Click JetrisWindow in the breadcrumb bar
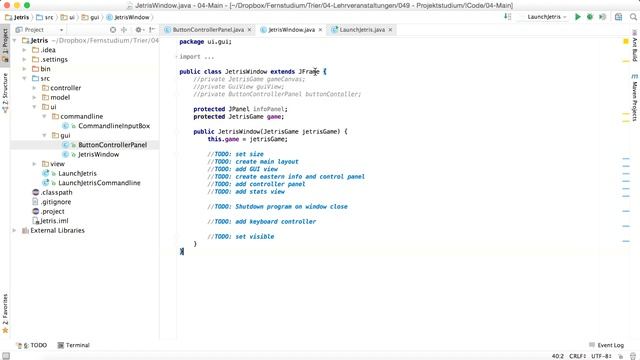Viewport: 640px width, 360px height. click(128, 17)
